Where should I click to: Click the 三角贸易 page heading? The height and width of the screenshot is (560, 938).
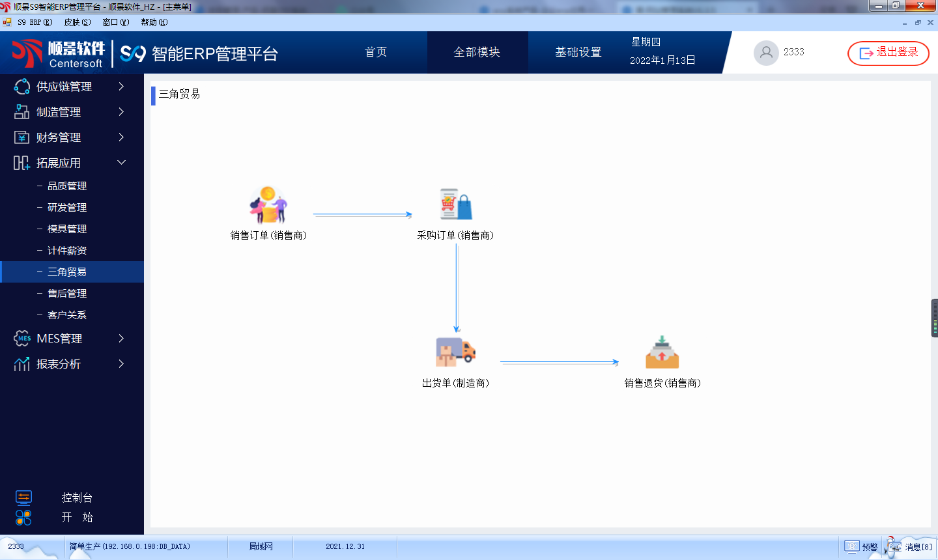(180, 94)
